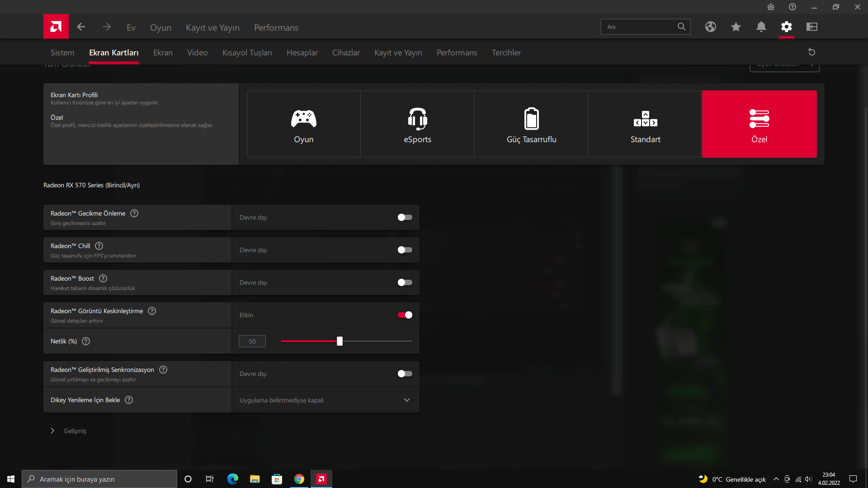
Task: Click the Ara search field
Action: pyautogui.click(x=640, y=27)
